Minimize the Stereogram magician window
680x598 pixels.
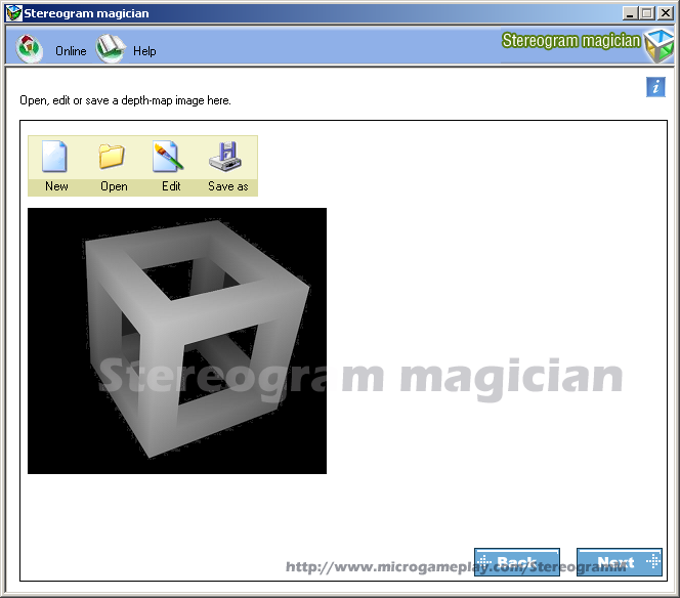[630, 13]
